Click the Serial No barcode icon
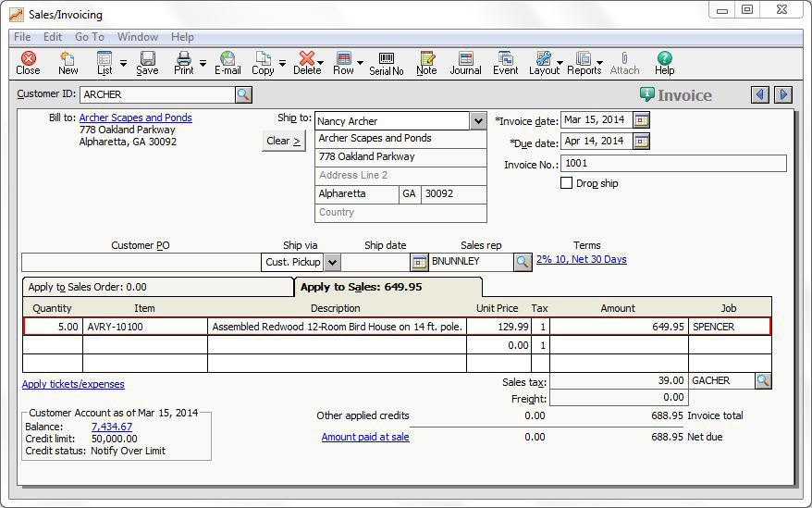The width and height of the screenshot is (812, 508). [386, 63]
